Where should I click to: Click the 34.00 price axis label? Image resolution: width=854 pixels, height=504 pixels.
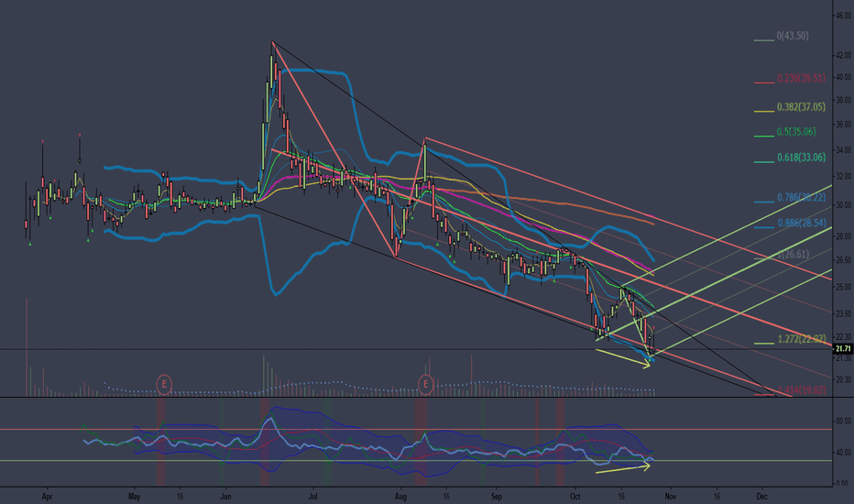[843, 150]
